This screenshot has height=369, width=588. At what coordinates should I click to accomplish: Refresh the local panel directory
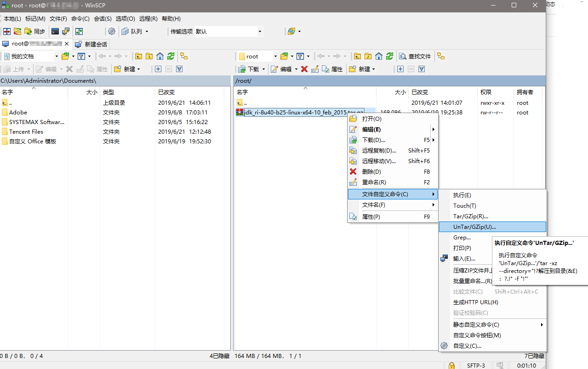(x=171, y=56)
